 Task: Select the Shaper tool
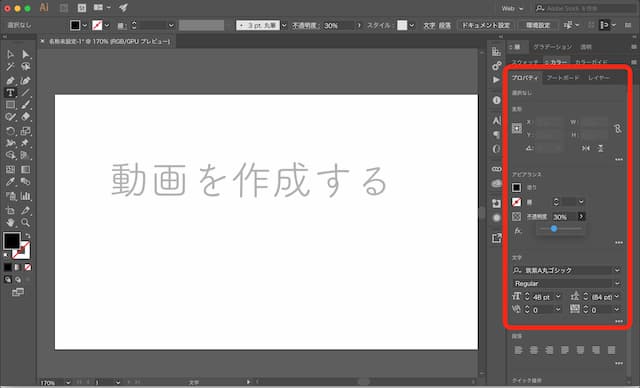(x=10, y=117)
